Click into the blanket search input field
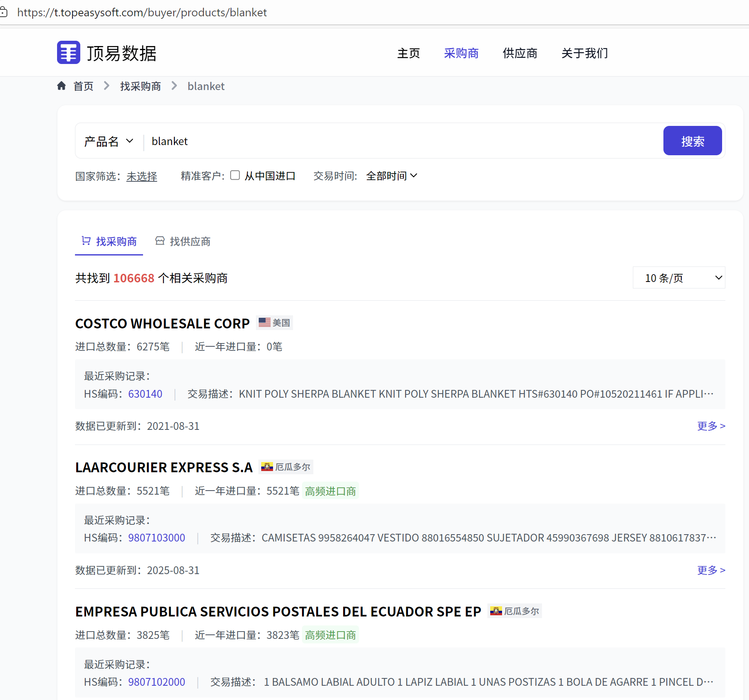Viewport: 749px width, 700px height. (403, 141)
